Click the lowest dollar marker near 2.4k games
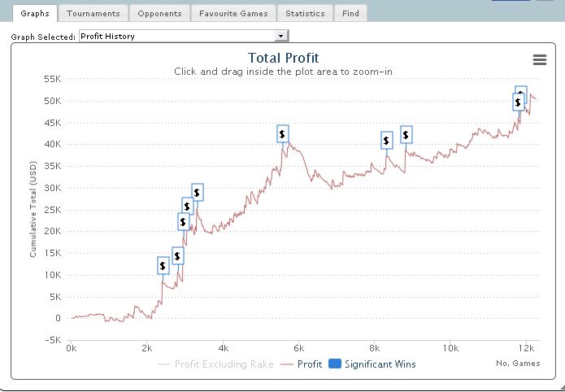This screenshot has height=392, width=565. [163, 265]
